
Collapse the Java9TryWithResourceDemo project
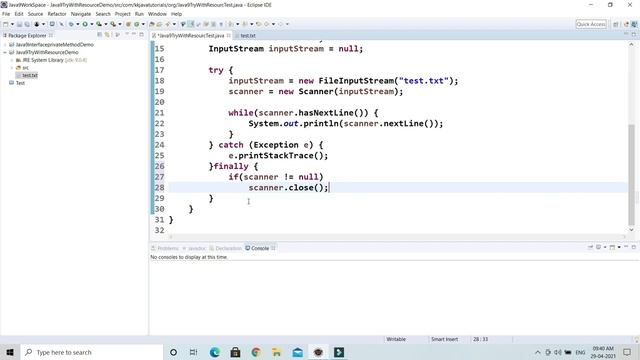[5, 52]
